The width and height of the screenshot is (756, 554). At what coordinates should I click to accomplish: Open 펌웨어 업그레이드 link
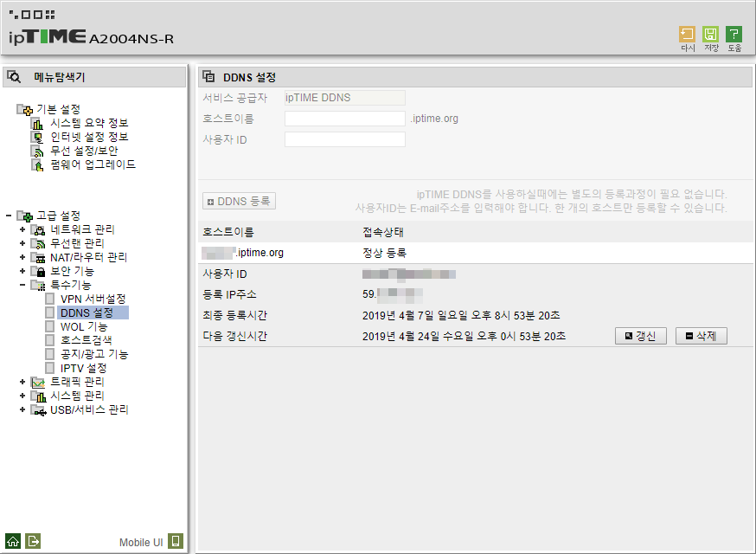(x=93, y=164)
